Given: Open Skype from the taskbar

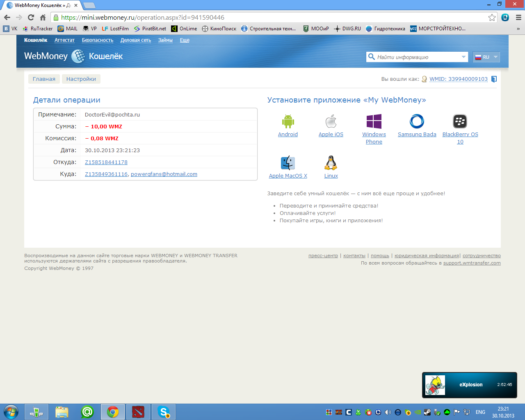Looking at the screenshot, I should [164, 412].
